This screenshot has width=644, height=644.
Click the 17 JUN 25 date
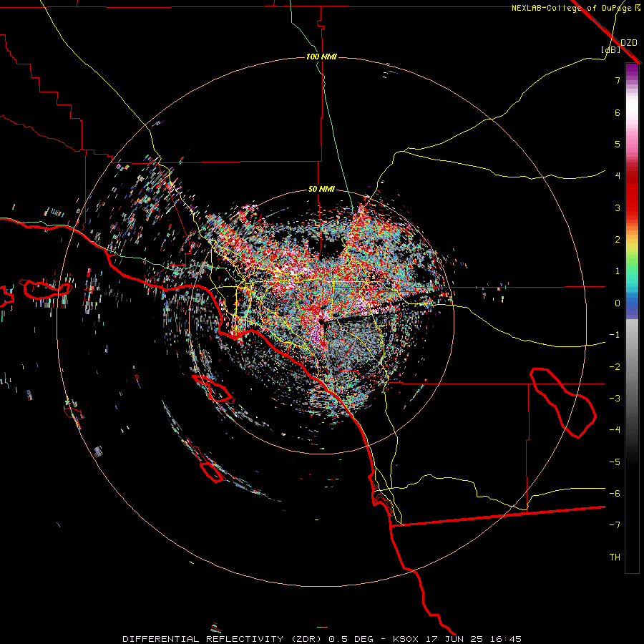(x=454, y=639)
